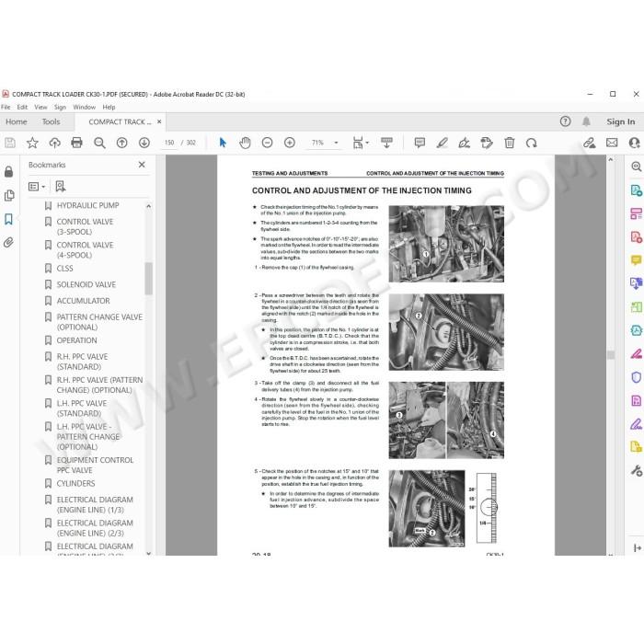Click the Delete trash icon
644x644 pixels.
(510, 143)
